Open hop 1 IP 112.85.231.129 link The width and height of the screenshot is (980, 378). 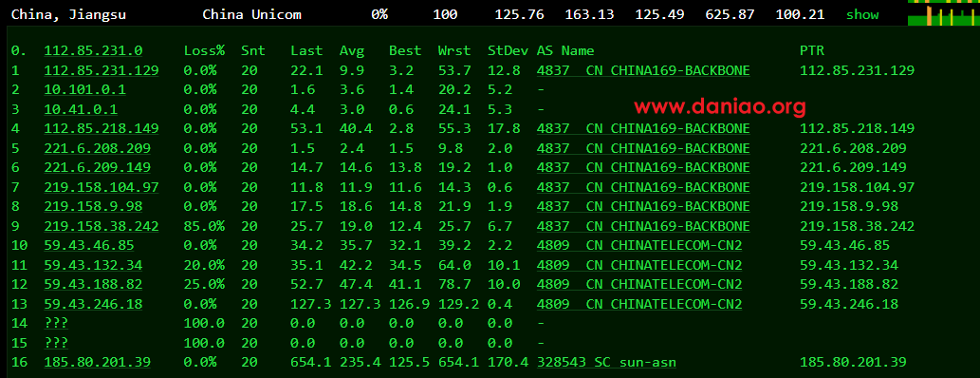pos(102,70)
